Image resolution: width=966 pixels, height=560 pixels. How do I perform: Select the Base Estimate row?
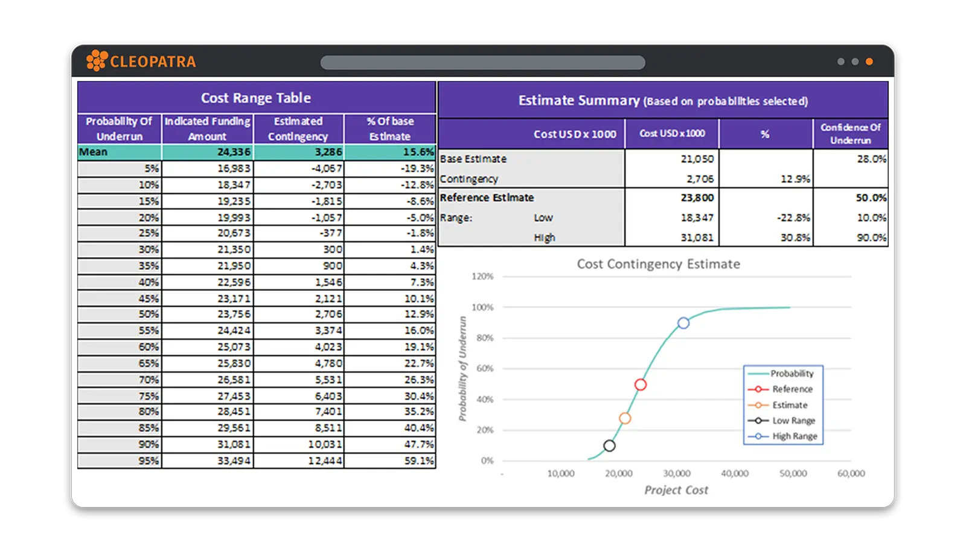pyautogui.click(x=474, y=159)
